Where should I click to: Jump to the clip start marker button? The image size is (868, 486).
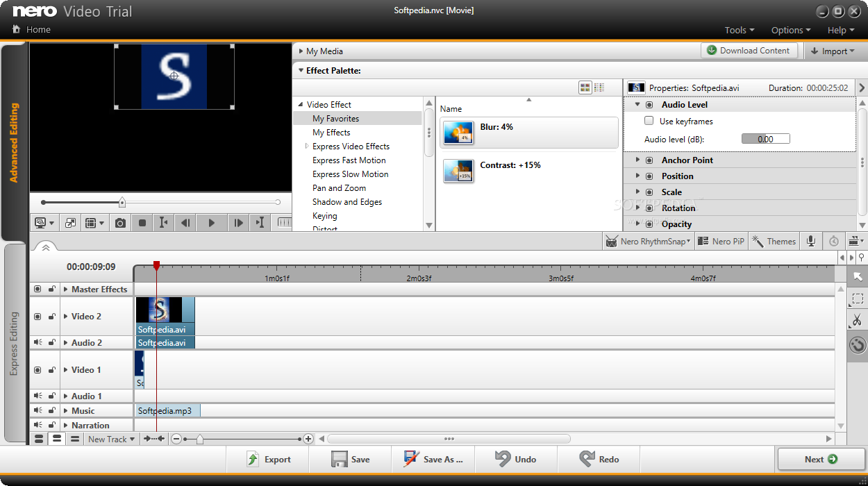163,223
